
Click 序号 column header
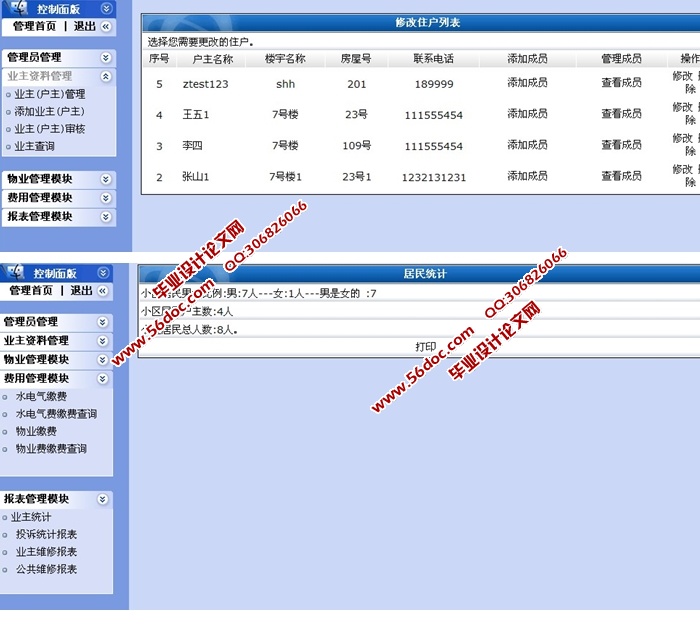159,59
